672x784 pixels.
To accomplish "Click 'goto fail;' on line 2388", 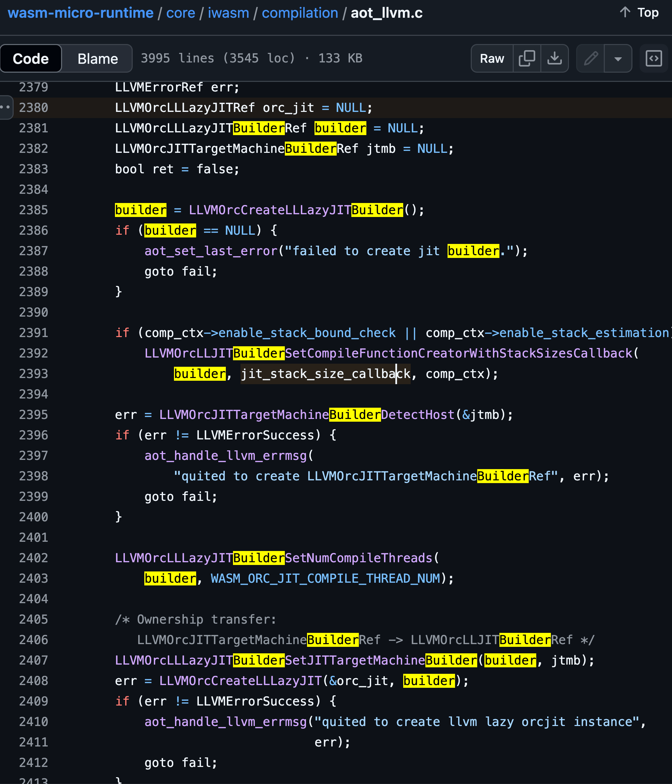I will [181, 271].
